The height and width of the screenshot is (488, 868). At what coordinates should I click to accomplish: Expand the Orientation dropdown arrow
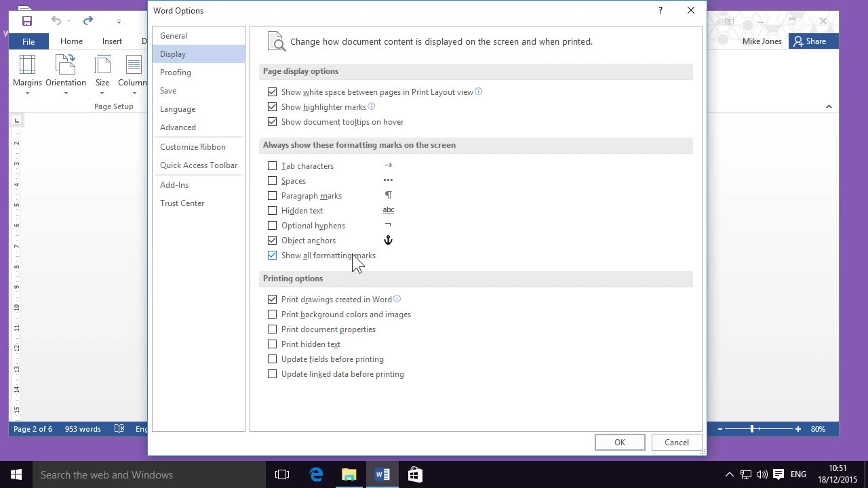tap(66, 93)
